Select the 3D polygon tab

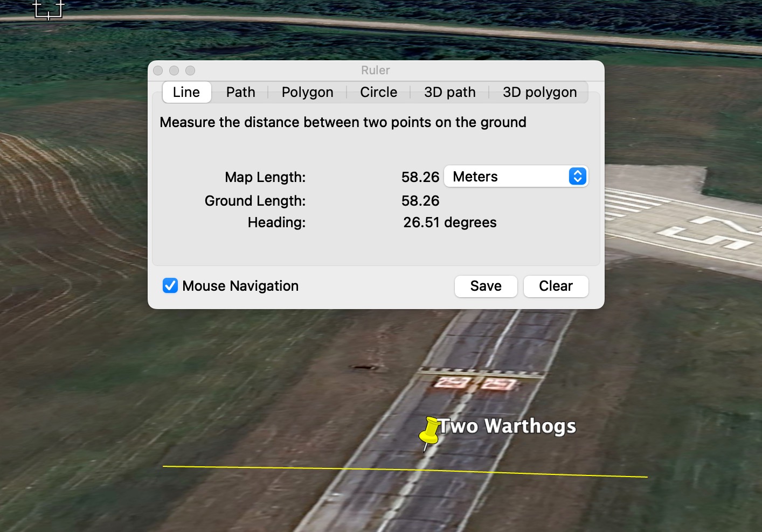[539, 92]
